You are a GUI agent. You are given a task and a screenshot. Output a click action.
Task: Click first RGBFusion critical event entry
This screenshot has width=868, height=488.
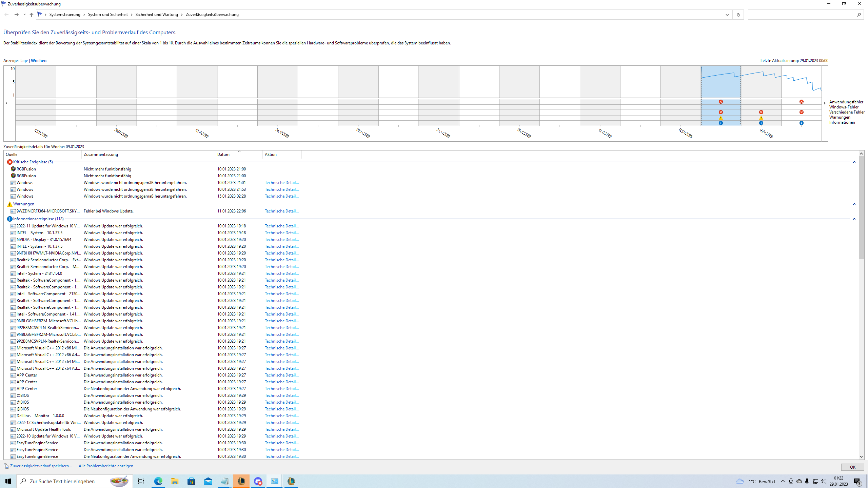(26, 169)
